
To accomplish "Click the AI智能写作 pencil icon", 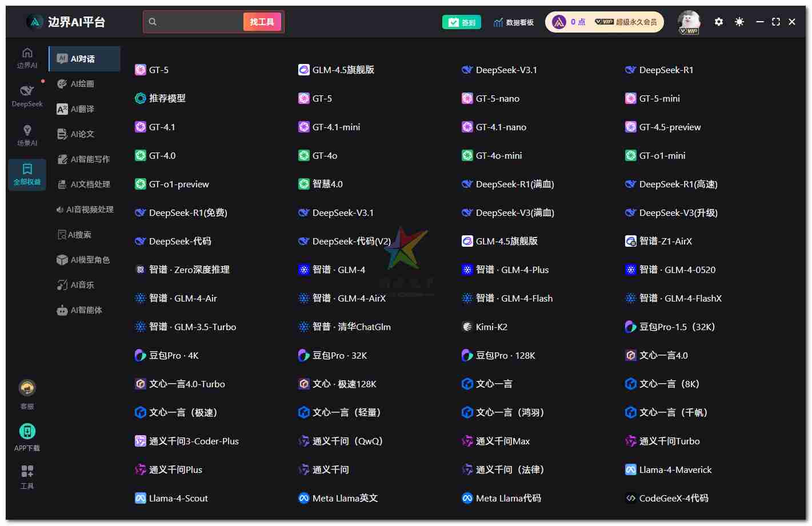I will coord(62,159).
